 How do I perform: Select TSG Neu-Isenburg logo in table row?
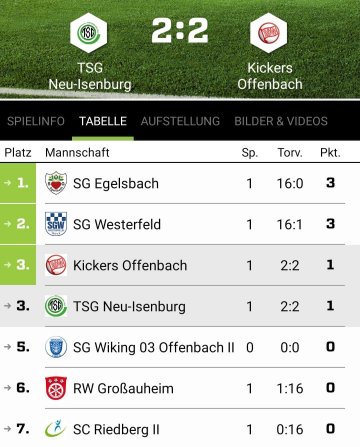tap(56, 306)
